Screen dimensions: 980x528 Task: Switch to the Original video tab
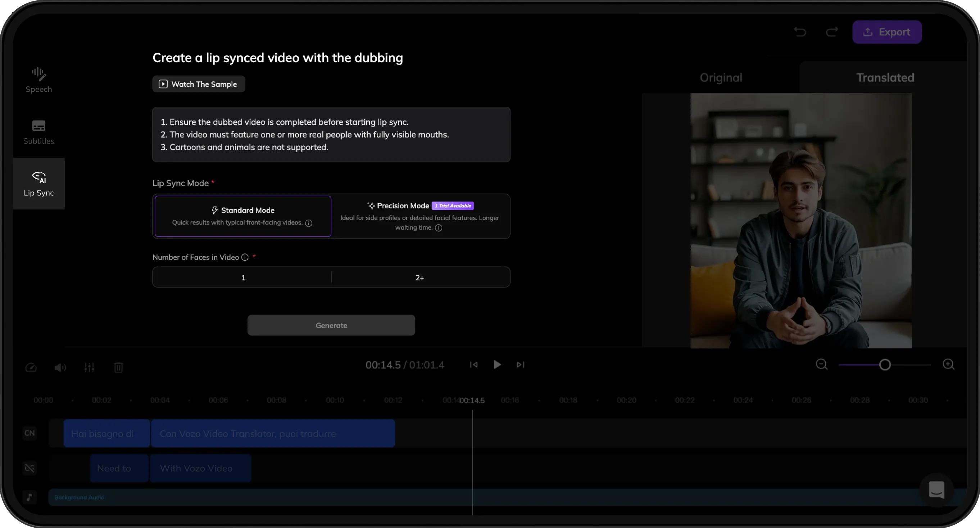[721, 78]
